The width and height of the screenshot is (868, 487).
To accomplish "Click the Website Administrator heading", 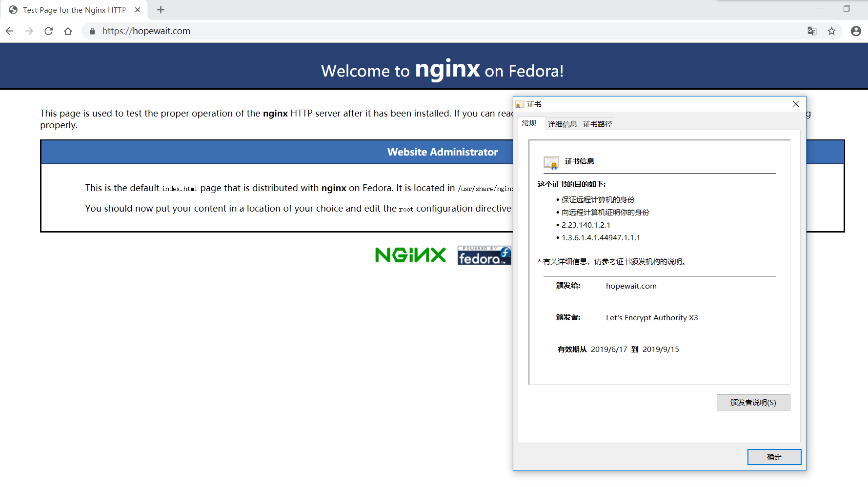I will tap(443, 152).
